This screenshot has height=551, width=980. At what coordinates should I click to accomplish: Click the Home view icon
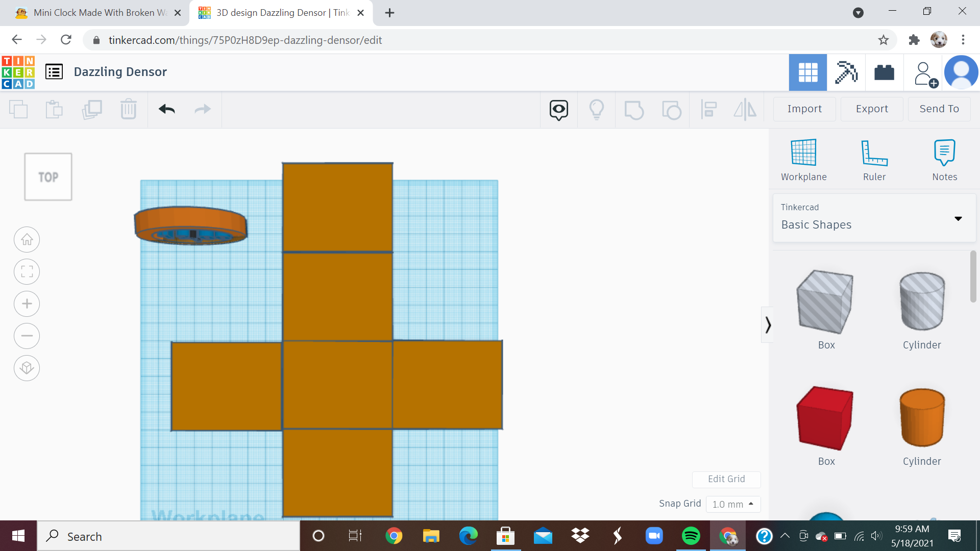click(x=27, y=239)
